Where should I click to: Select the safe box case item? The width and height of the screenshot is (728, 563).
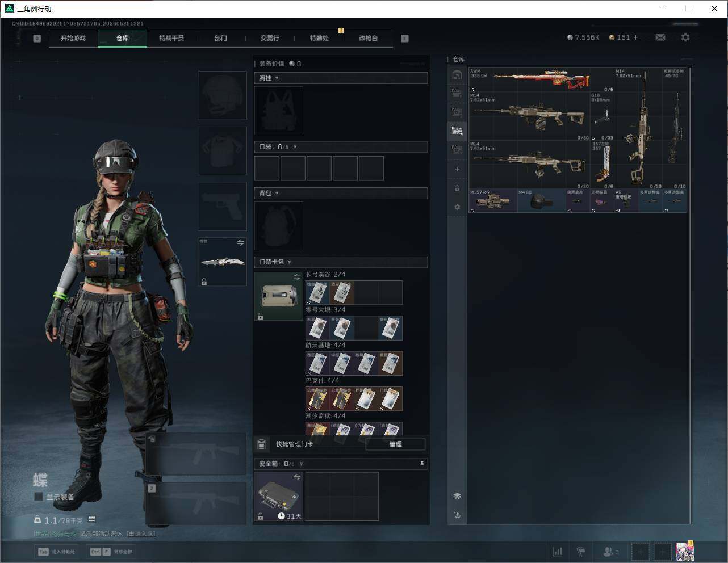(x=279, y=497)
